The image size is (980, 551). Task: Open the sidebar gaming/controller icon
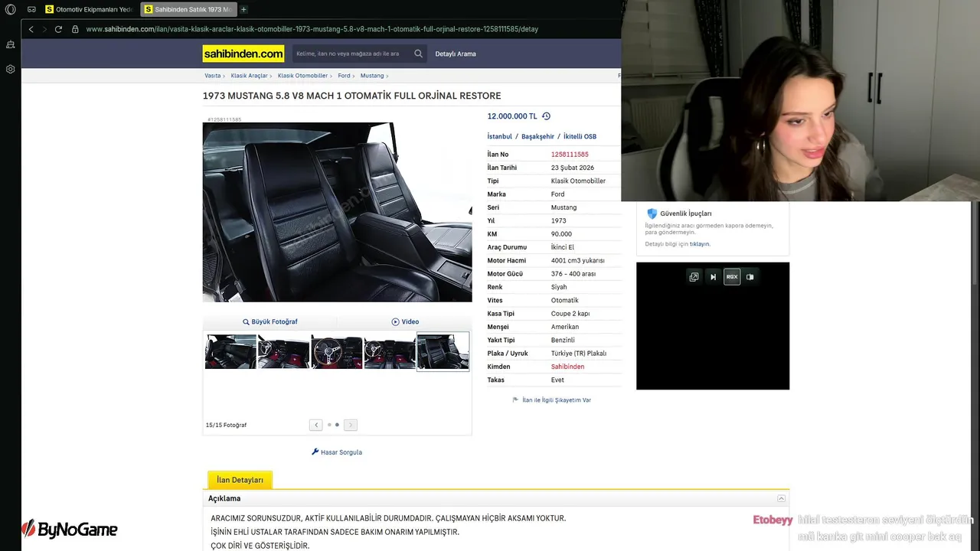11,45
